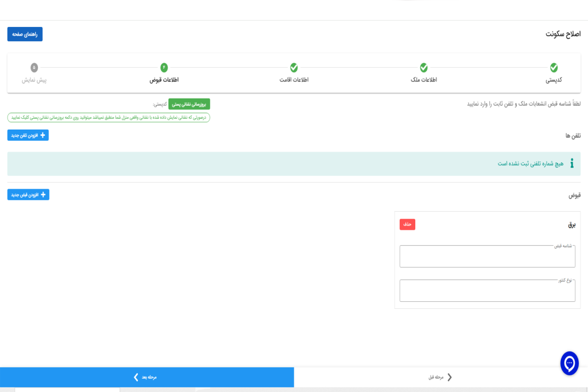This screenshot has height=392, width=588.
Task: Click the green postal address notice text
Action: tap(109, 118)
